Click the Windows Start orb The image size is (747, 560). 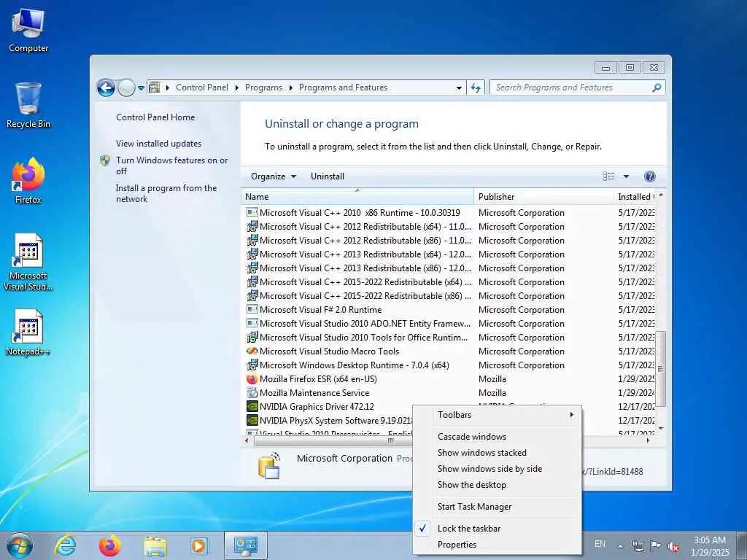[20, 545]
